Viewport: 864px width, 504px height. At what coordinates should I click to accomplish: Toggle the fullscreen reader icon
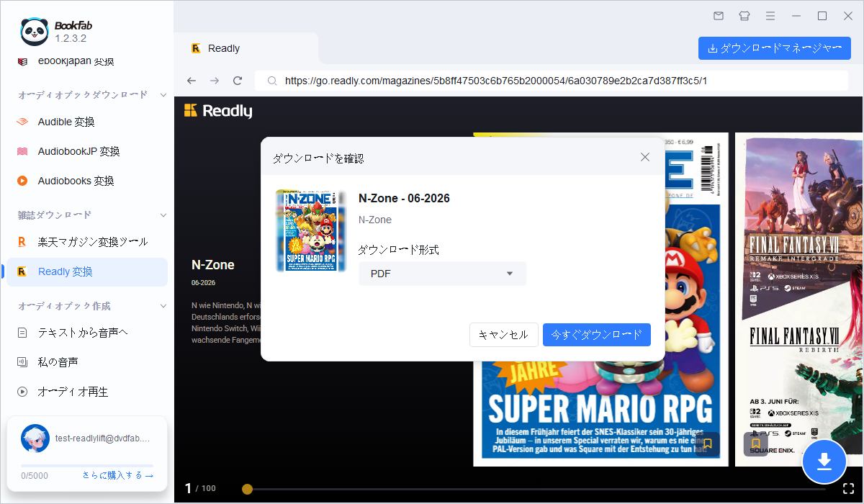click(x=847, y=488)
